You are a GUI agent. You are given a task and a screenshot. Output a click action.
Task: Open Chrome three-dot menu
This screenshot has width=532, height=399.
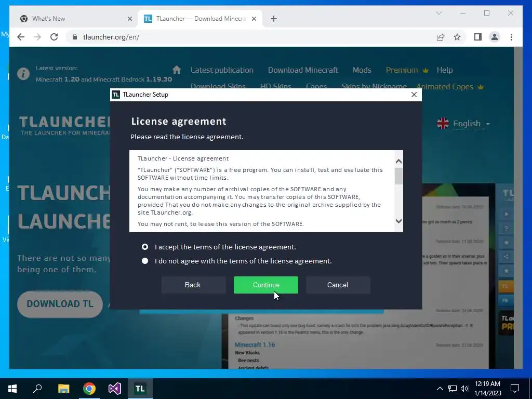click(x=511, y=37)
